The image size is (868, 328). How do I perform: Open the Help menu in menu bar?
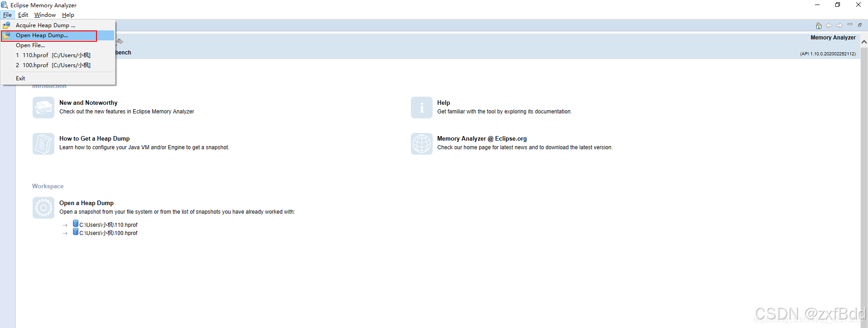[x=68, y=15]
